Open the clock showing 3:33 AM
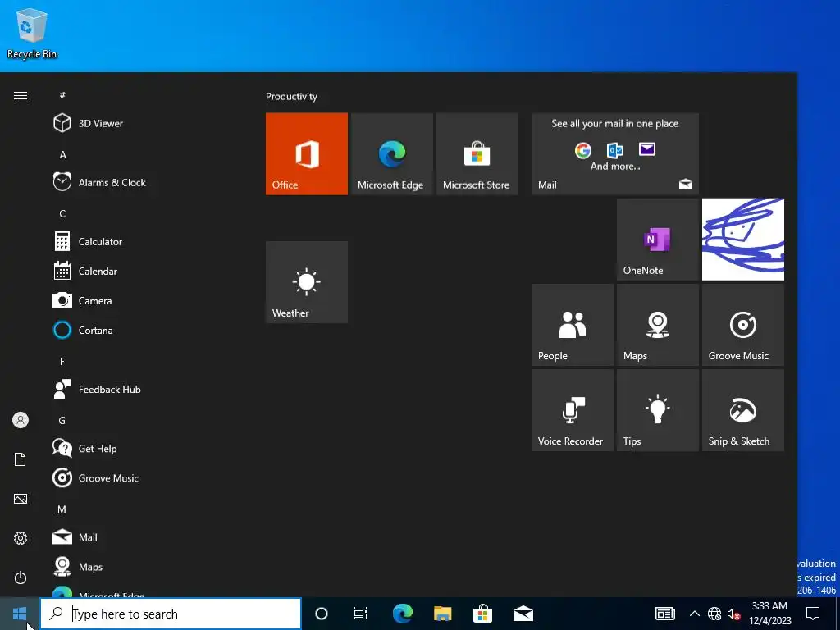 pyautogui.click(x=769, y=614)
